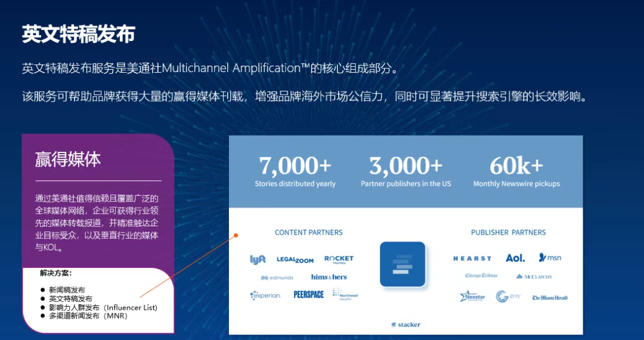This screenshot has height=340, width=644.
Task: Click the 7,000+ statistic
Action: [295, 166]
